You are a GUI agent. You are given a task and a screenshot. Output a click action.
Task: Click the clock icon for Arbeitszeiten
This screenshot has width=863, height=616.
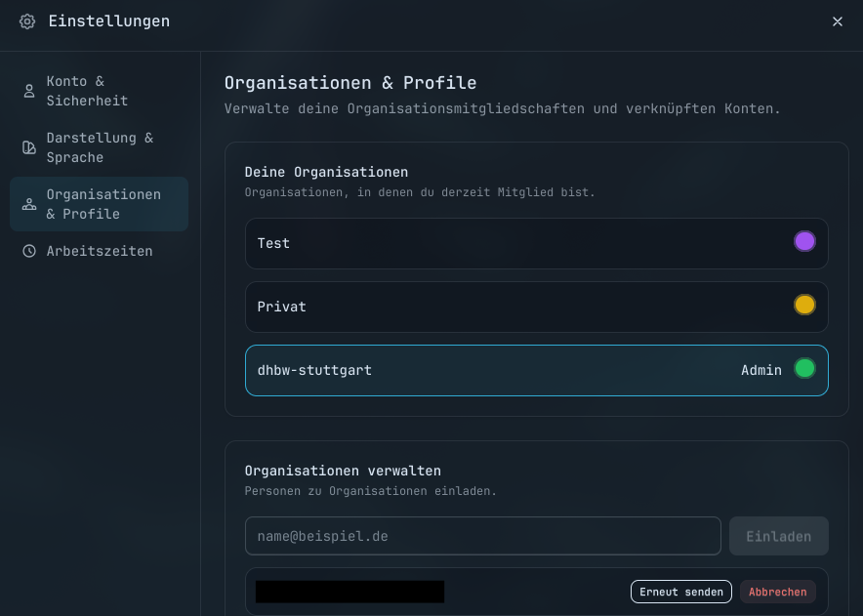(x=29, y=251)
